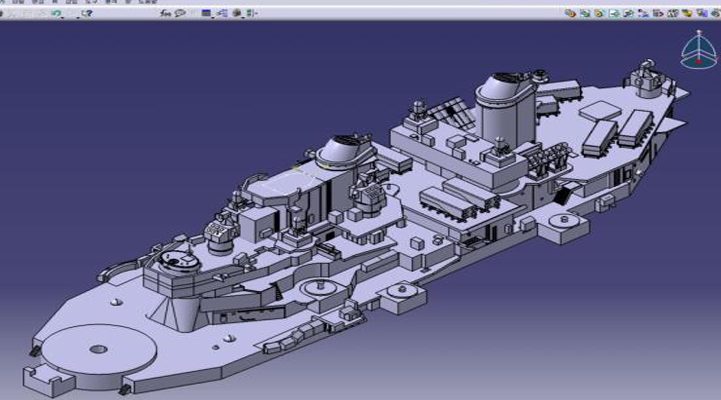Click the second icon in the right toolbar group
Viewport: 721px width, 400px height.
point(584,13)
